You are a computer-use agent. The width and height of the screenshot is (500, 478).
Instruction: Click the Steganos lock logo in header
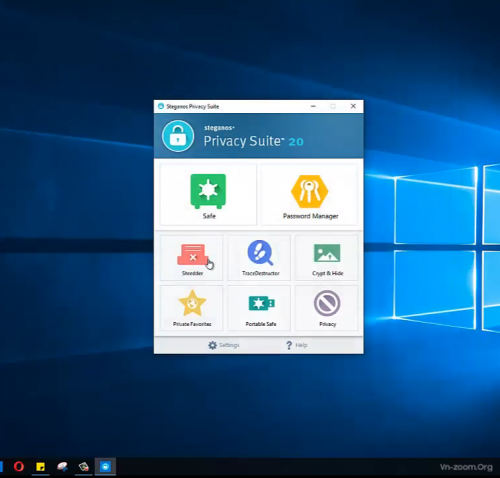(178, 136)
